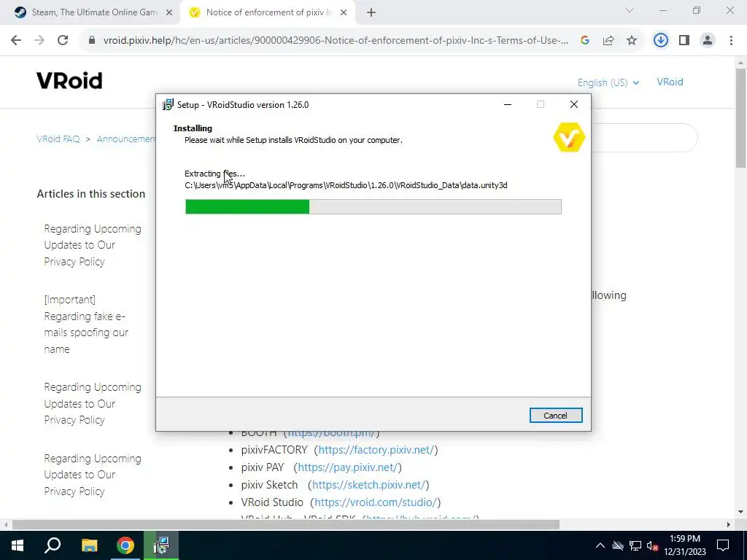Cancel the VRoidStudio installation
This screenshot has height=560, width=747.
555,415
